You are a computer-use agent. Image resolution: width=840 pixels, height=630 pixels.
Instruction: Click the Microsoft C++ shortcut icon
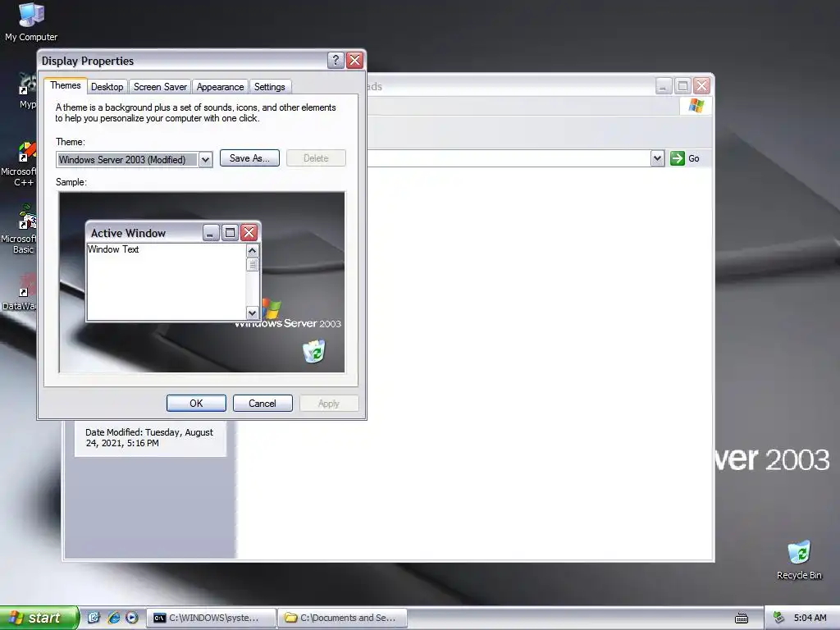pyautogui.click(x=27, y=151)
